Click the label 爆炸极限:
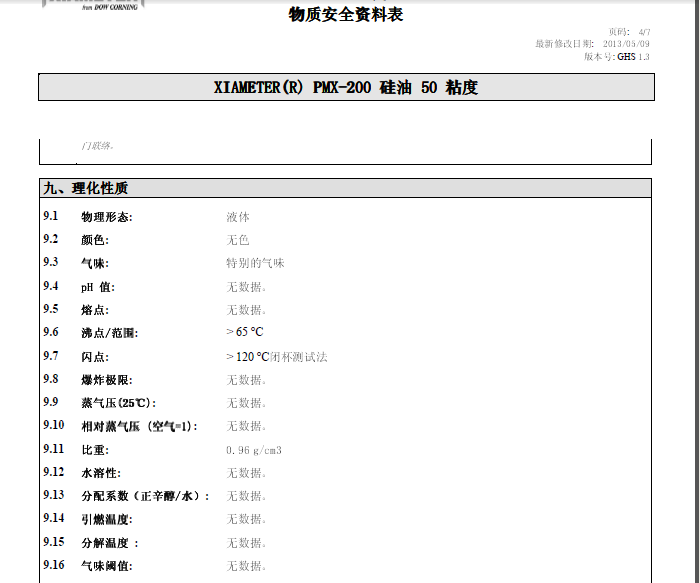Viewport: 700px width, 583px height. click(107, 380)
